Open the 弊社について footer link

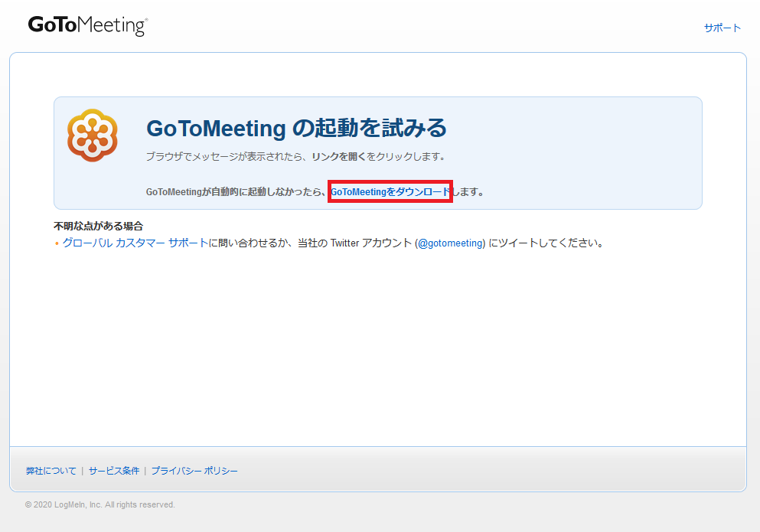(51, 471)
